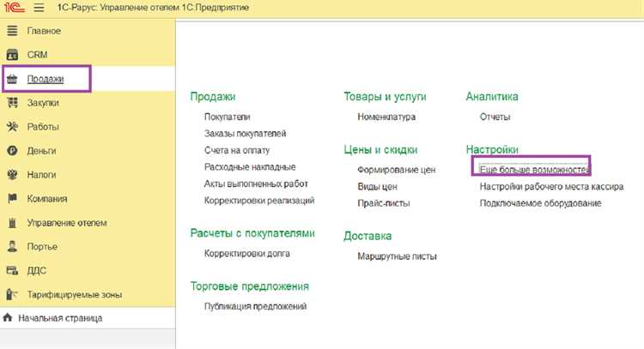Open Акты выполненных работ

(x=256, y=184)
